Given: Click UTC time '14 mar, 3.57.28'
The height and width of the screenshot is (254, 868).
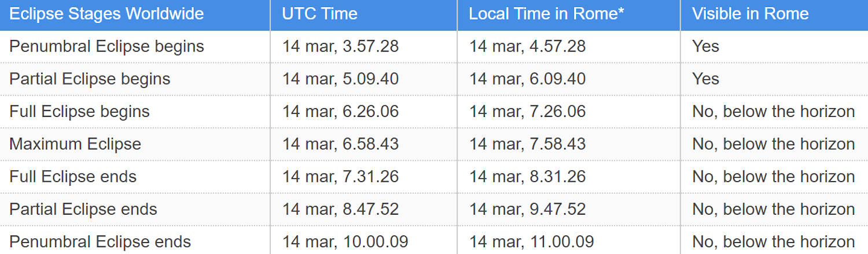Looking at the screenshot, I should click(x=340, y=46).
